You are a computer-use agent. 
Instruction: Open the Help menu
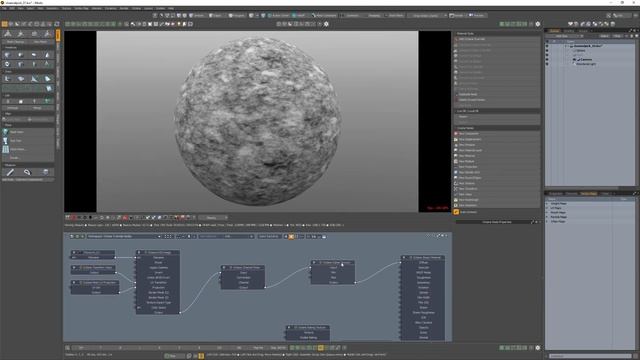pyautogui.click(x=171, y=8)
